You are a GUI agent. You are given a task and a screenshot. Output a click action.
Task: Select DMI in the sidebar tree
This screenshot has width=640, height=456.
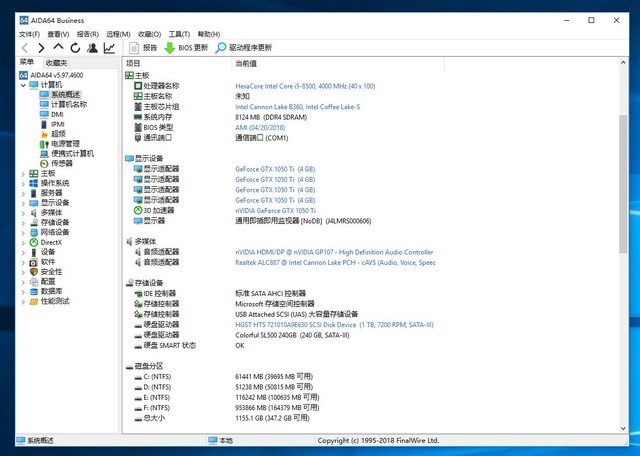tap(57, 114)
